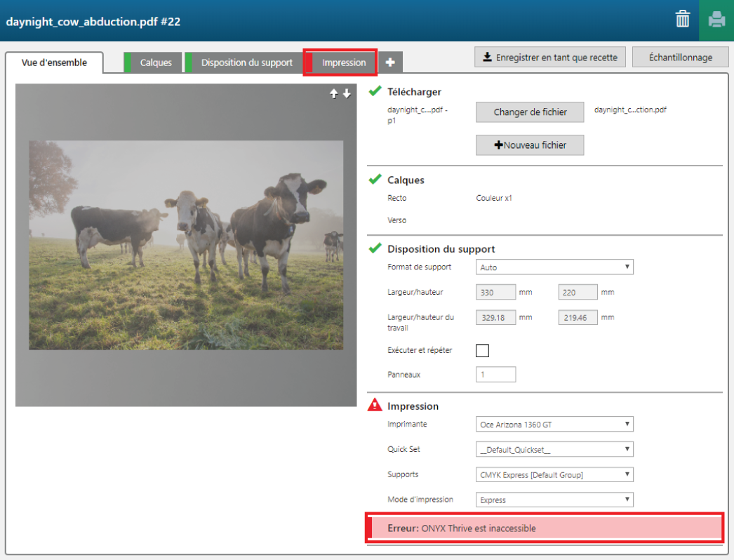Click the Nouveau fichier button
Screen dimensions: 734x560
[530, 145]
